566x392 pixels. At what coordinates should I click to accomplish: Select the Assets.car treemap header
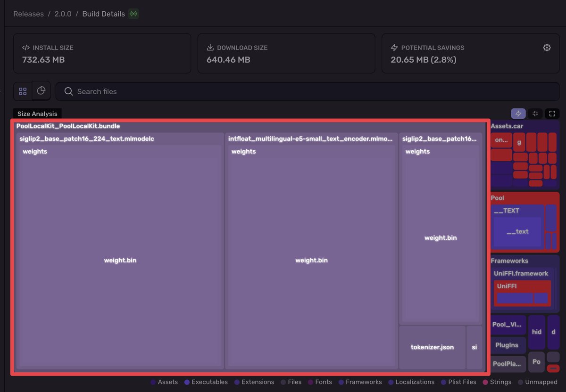(x=507, y=126)
